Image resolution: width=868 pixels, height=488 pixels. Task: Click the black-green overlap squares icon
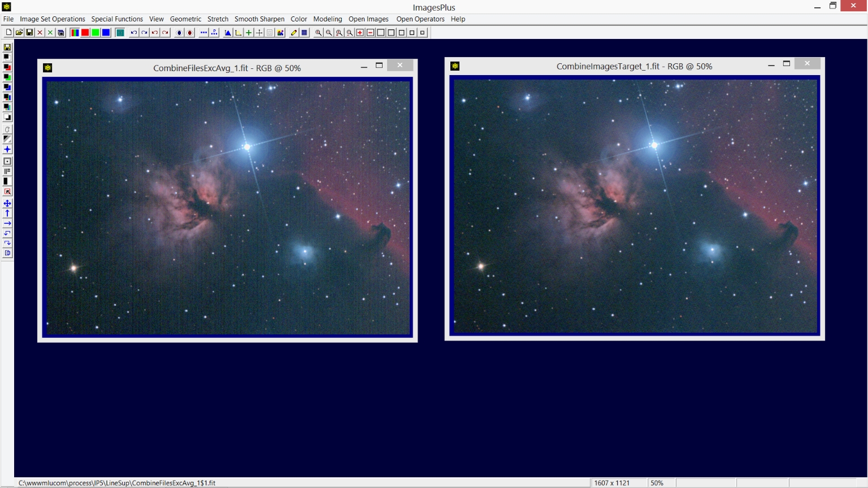point(7,77)
